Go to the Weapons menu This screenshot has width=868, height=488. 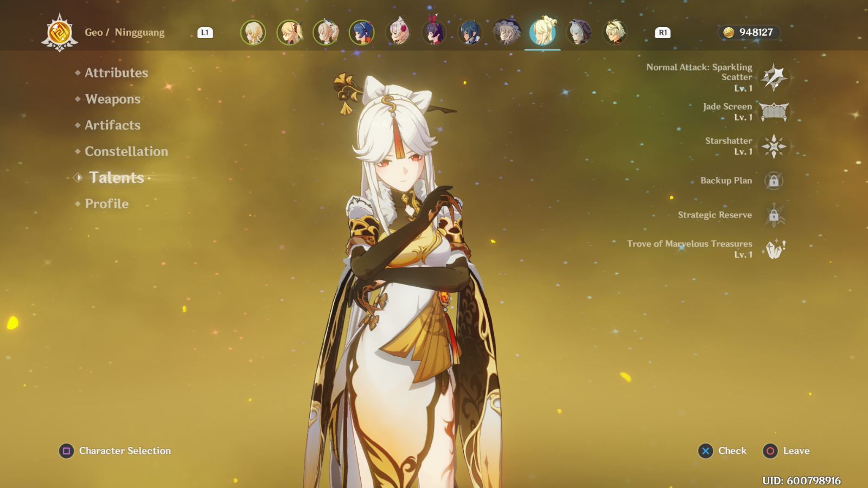click(x=112, y=99)
